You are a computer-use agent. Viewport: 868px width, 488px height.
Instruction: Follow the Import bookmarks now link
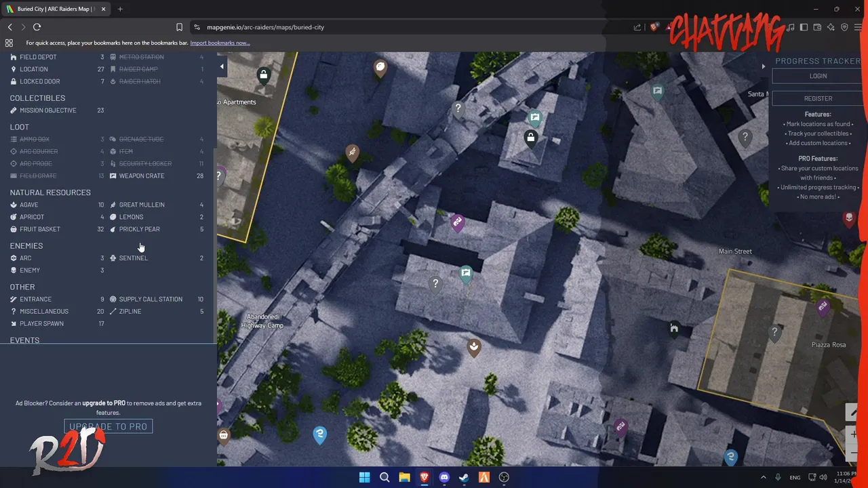220,43
